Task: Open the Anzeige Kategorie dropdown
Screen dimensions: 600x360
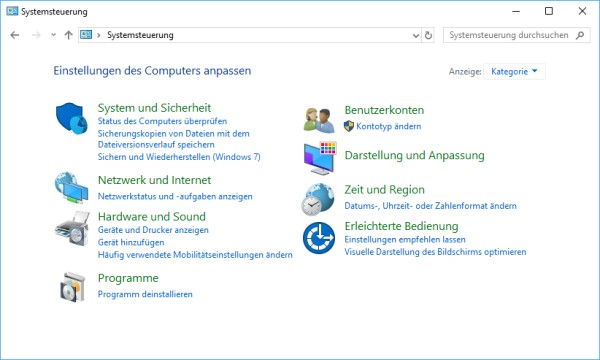Action: (x=514, y=72)
